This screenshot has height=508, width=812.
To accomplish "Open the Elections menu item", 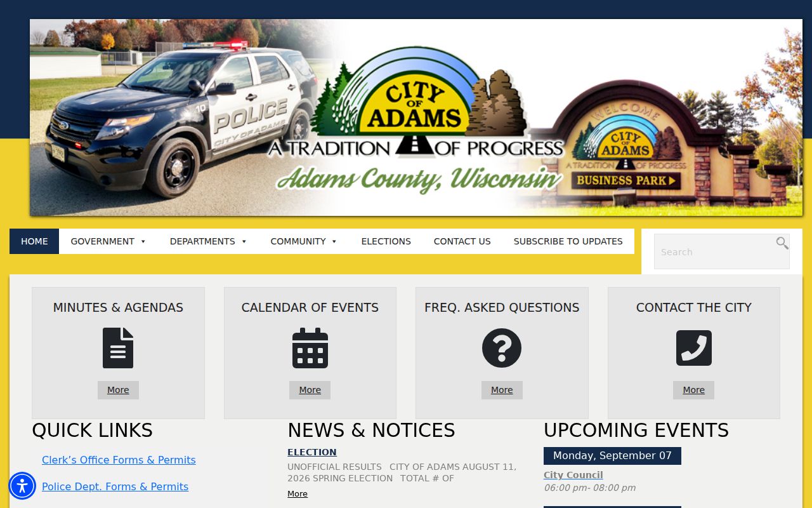I will pyautogui.click(x=386, y=241).
